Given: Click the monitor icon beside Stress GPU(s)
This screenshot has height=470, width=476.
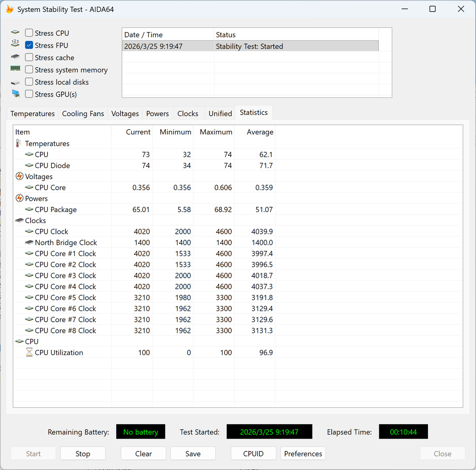Looking at the screenshot, I should click(15, 94).
